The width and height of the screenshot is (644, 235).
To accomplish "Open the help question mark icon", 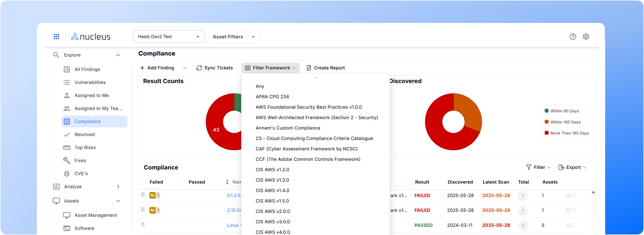I will [x=573, y=37].
